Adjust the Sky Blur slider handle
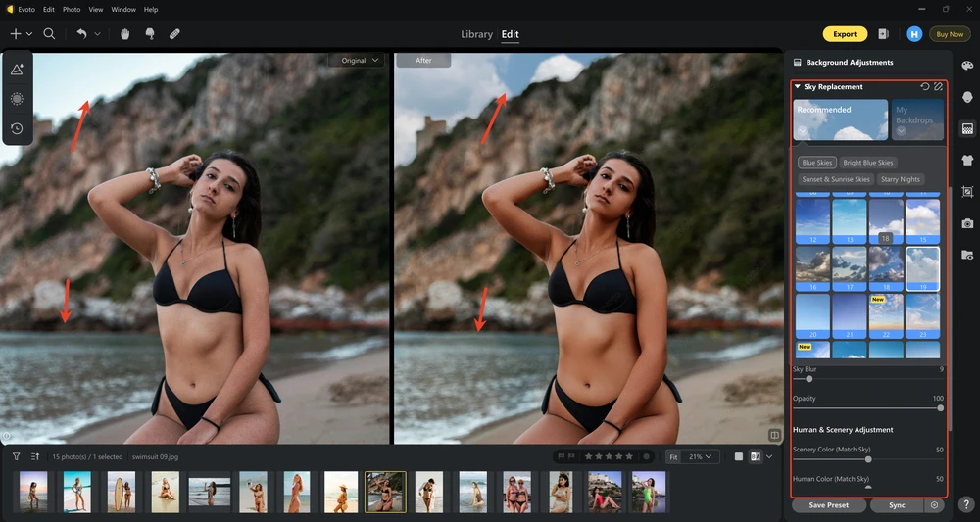Viewport: 980px width, 522px height. pos(809,379)
